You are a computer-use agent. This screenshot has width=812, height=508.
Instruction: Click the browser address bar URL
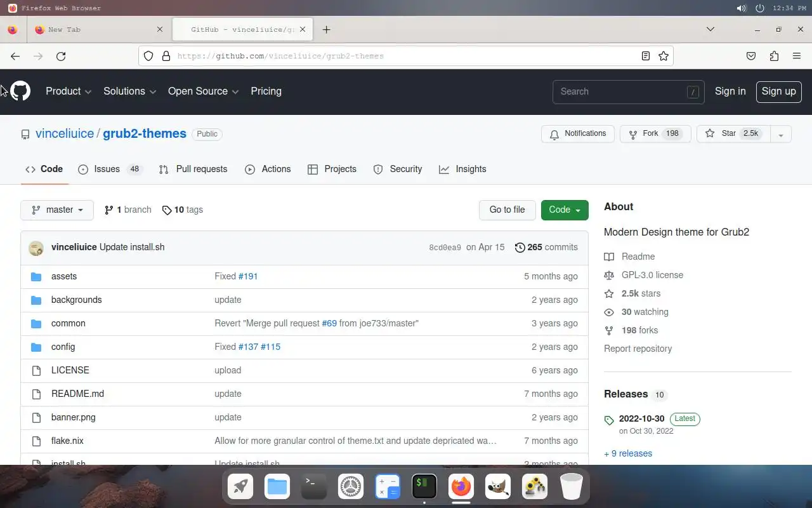click(280, 56)
